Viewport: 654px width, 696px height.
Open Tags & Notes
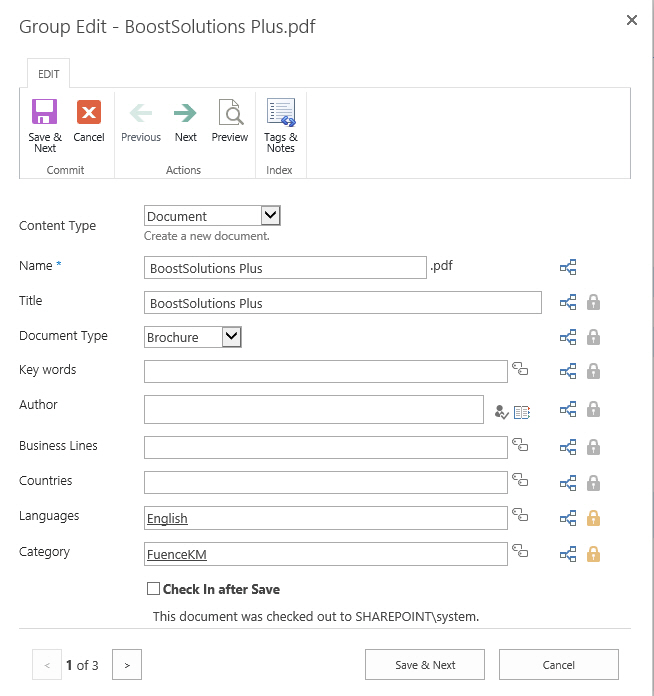tap(281, 112)
